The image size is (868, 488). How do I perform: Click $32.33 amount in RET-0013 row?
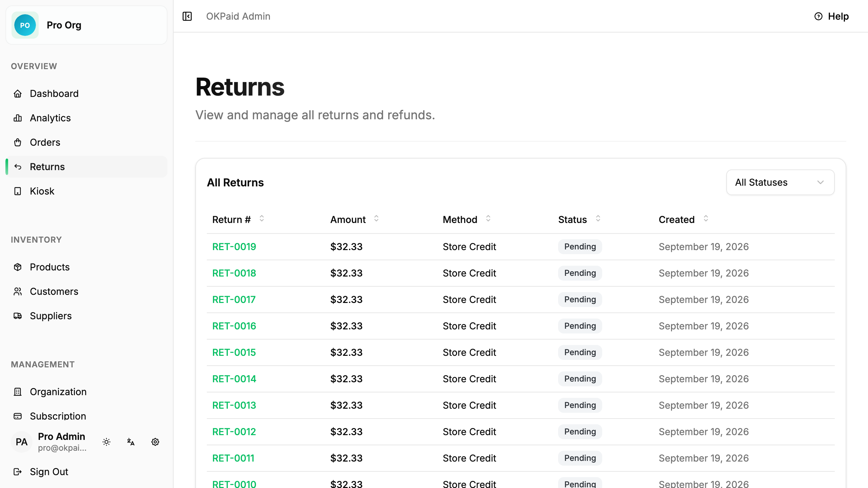[346, 405]
